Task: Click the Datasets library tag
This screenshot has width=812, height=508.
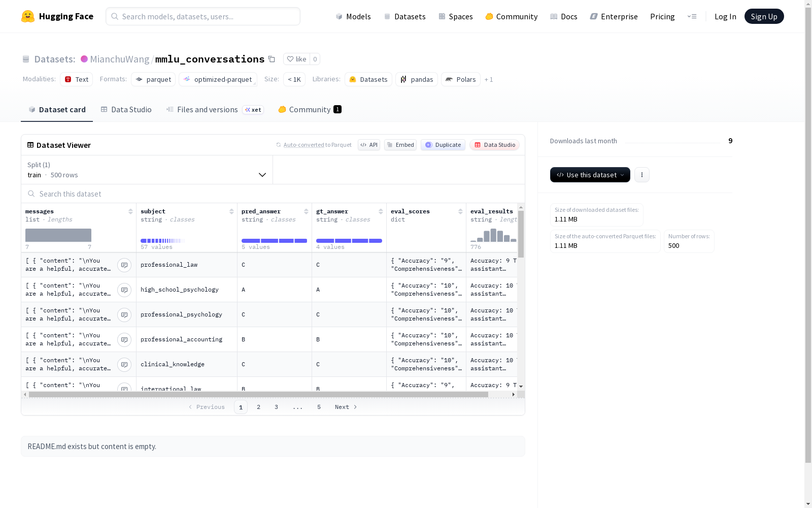Action: [x=368, y=79]
